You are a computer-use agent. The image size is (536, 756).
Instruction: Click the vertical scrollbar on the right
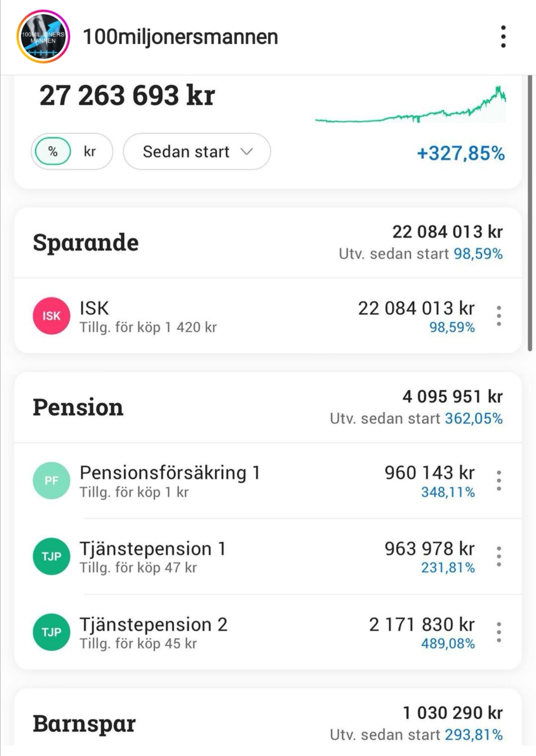tap(530, 213)
